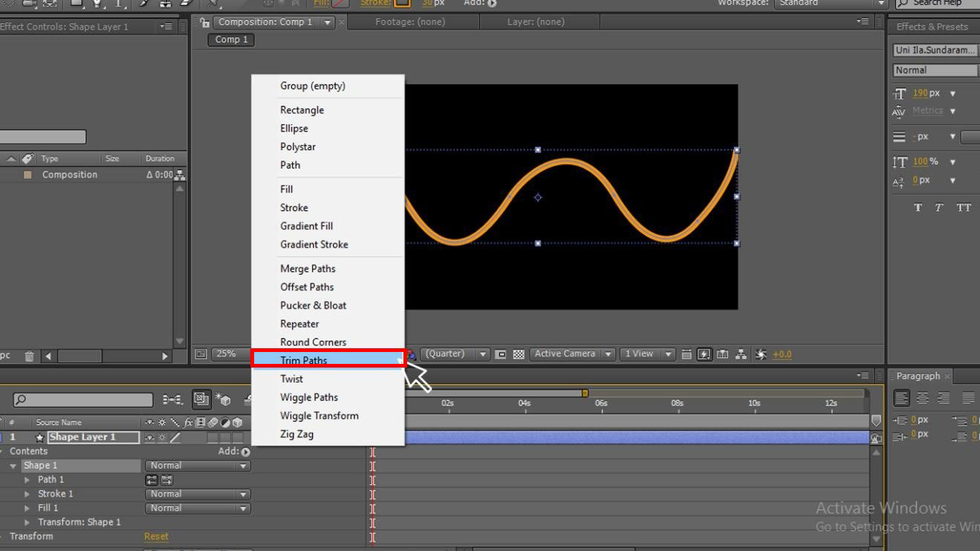Click the Add button beside Contents
This screenshot has width=980, height=551.
245,451
